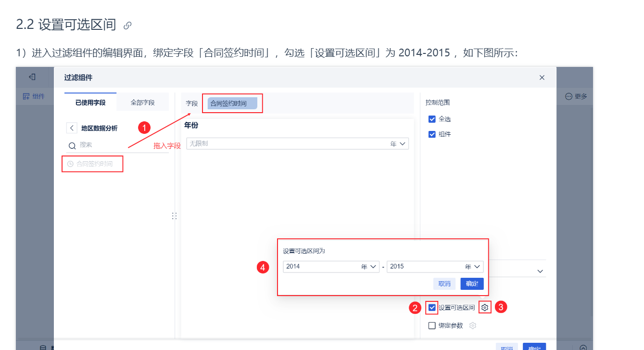Switch to the 已使用字段 tab
This screenshot has height=350, width=644.
coord(90,103)
